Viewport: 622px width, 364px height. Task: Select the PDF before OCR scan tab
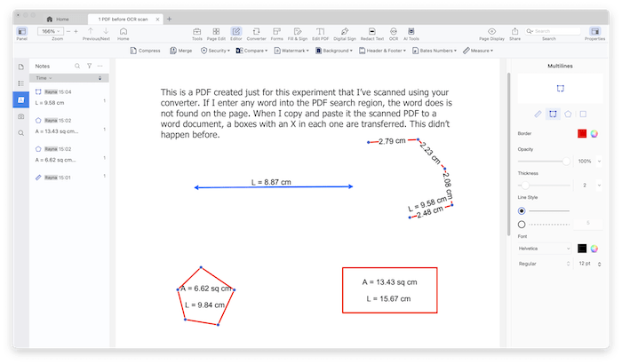(x=124, y=19)
